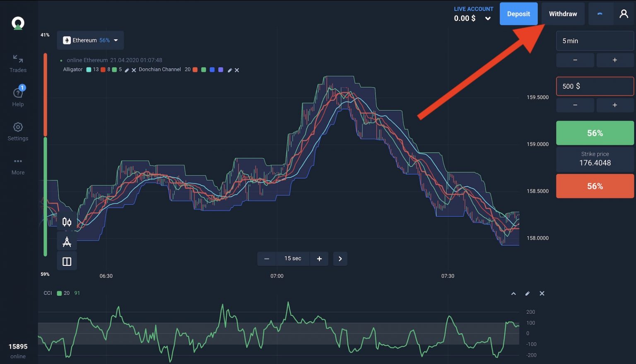Click the Withdraw button

coord(563,14)
